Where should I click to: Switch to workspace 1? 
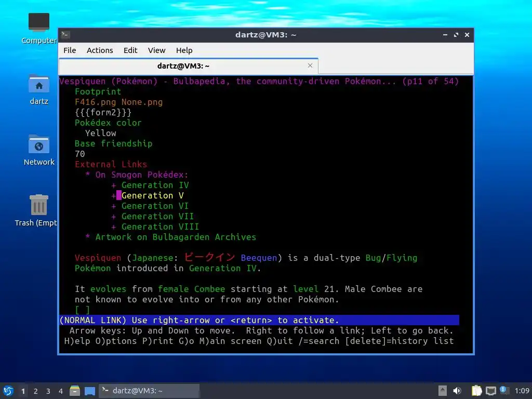23,391
